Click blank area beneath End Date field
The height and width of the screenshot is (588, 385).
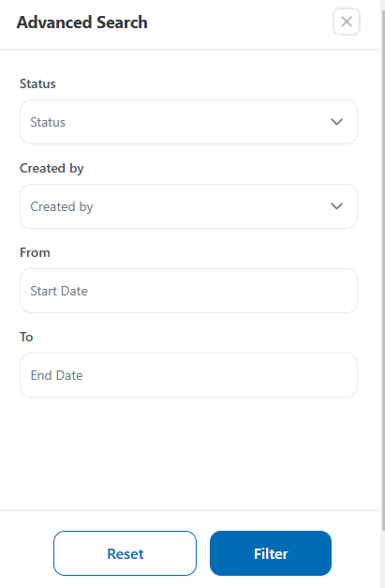pyautogui.click(x=188, y=454)
